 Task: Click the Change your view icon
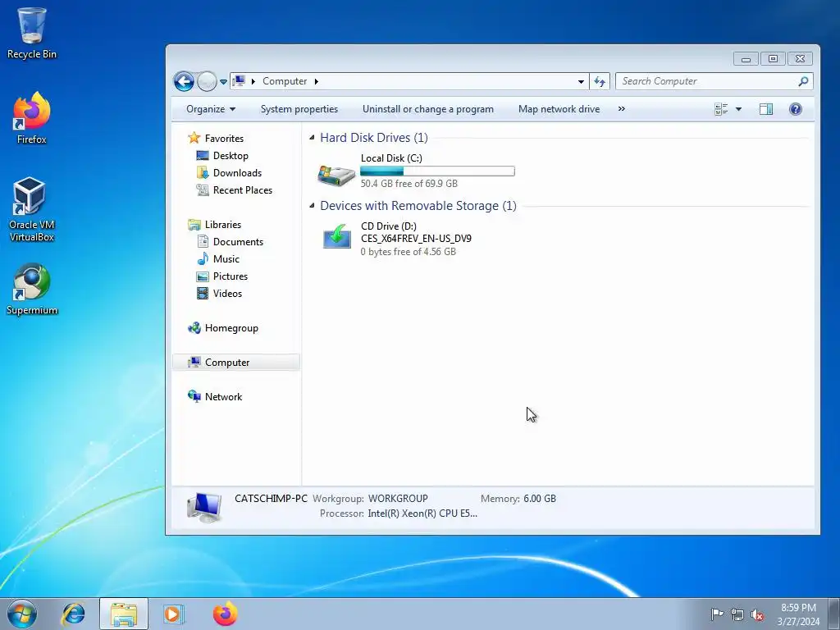[x=721, y=109]
